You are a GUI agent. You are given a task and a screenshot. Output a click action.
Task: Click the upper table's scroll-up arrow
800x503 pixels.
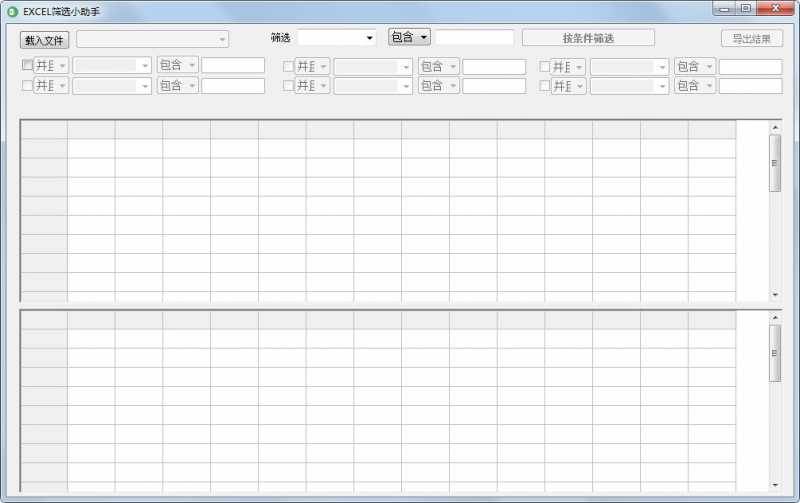point(775,127)
